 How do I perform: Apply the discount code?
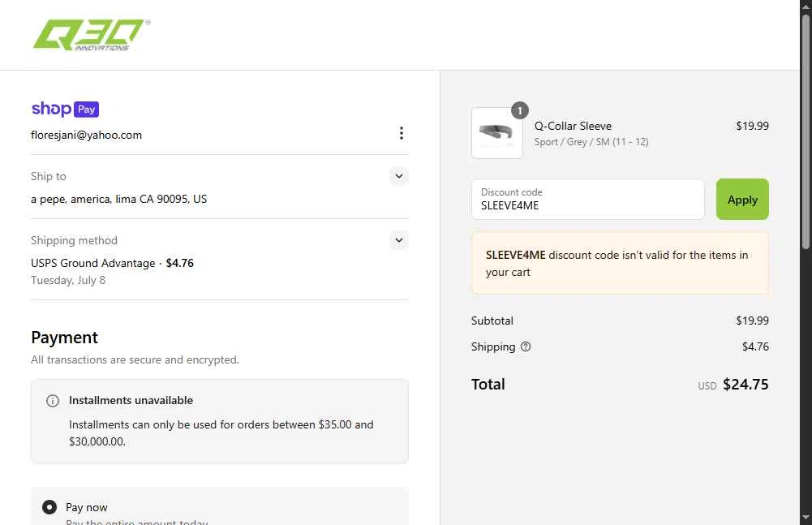click(x=742, y=200)
